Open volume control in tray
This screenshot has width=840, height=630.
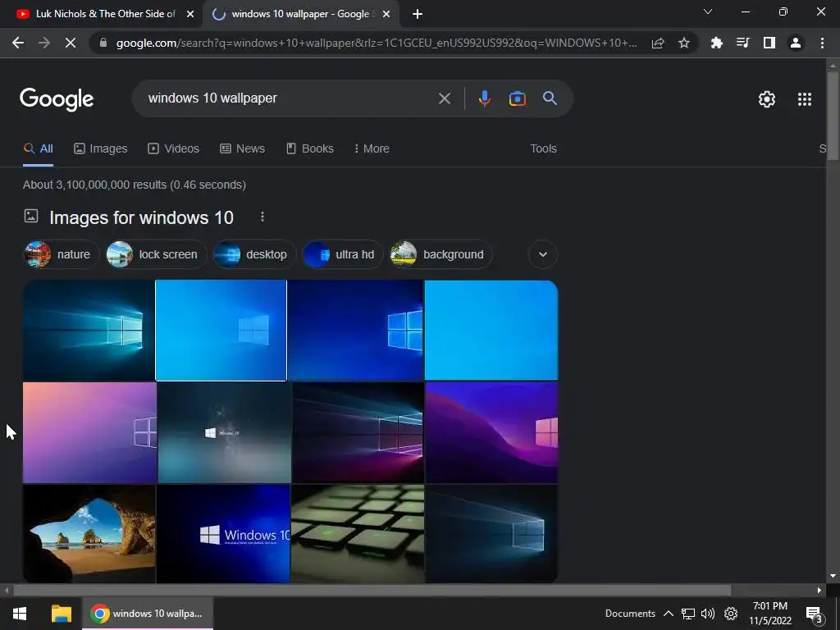point(708,614)
